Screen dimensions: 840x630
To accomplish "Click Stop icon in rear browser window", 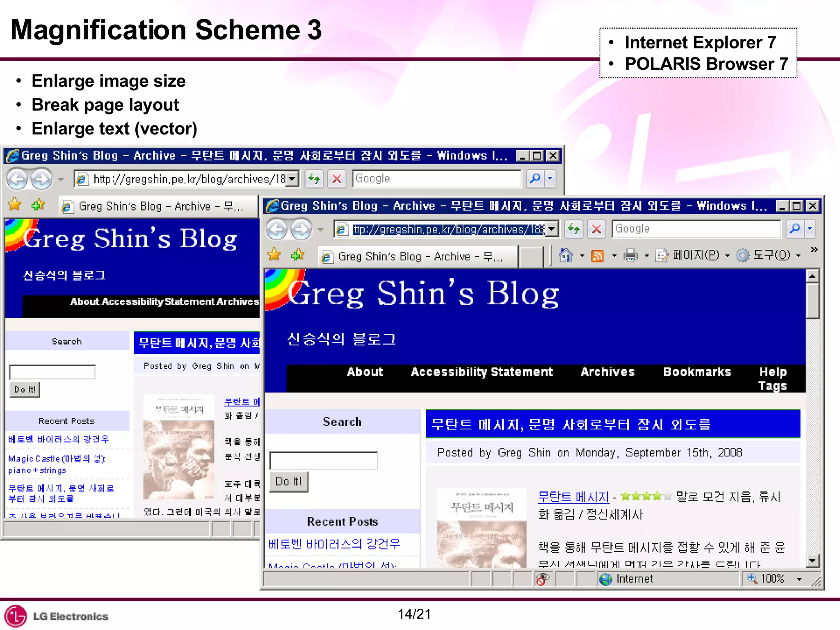I will tap(337, 179).
